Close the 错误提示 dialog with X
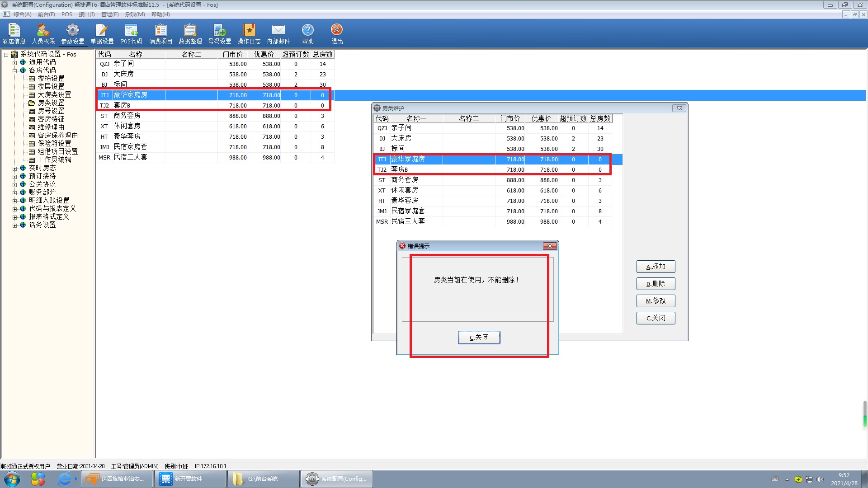The width and height of the screenshot is (868, 488). [549, 246]
